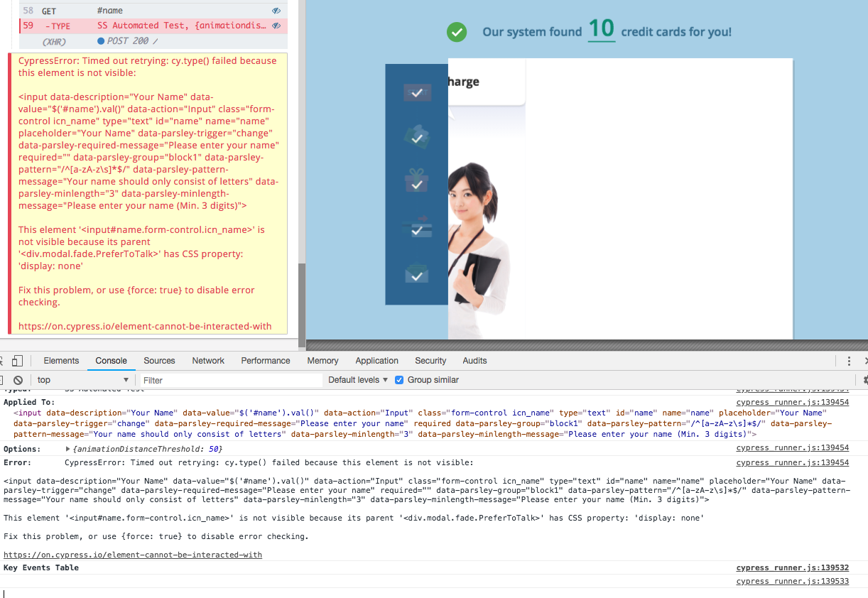
Task: Open the Audits tab
Action: point(474,361)
